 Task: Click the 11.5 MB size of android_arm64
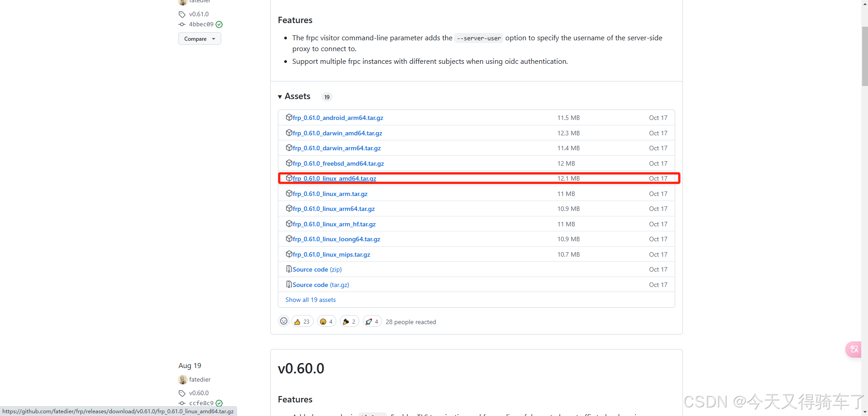click(568, 118)
